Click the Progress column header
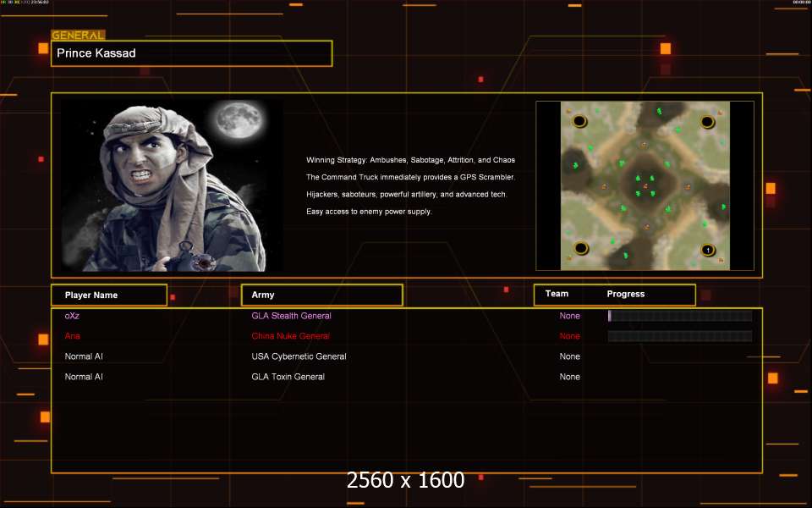This screenshot has width=812, height=508. coord(626,294)
